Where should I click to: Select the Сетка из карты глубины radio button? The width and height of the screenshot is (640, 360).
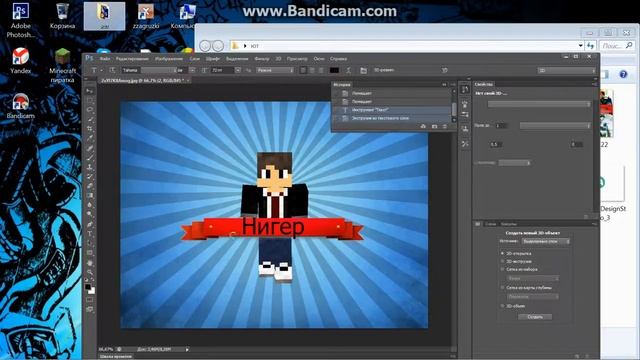[x=502, y=287]
